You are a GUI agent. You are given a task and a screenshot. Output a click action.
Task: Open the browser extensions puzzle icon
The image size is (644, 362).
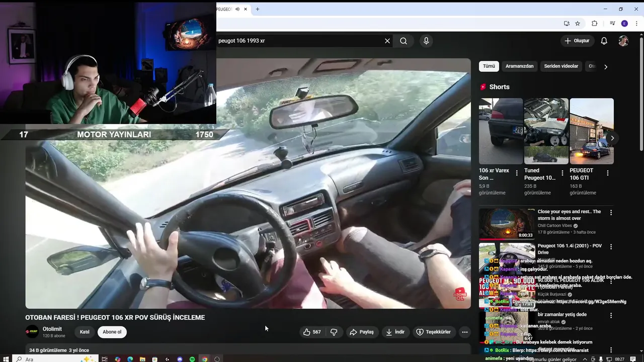[595, 23]
